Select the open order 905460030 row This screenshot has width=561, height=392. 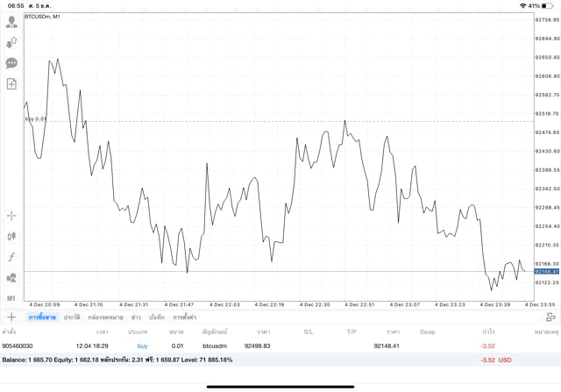(280, 346)
